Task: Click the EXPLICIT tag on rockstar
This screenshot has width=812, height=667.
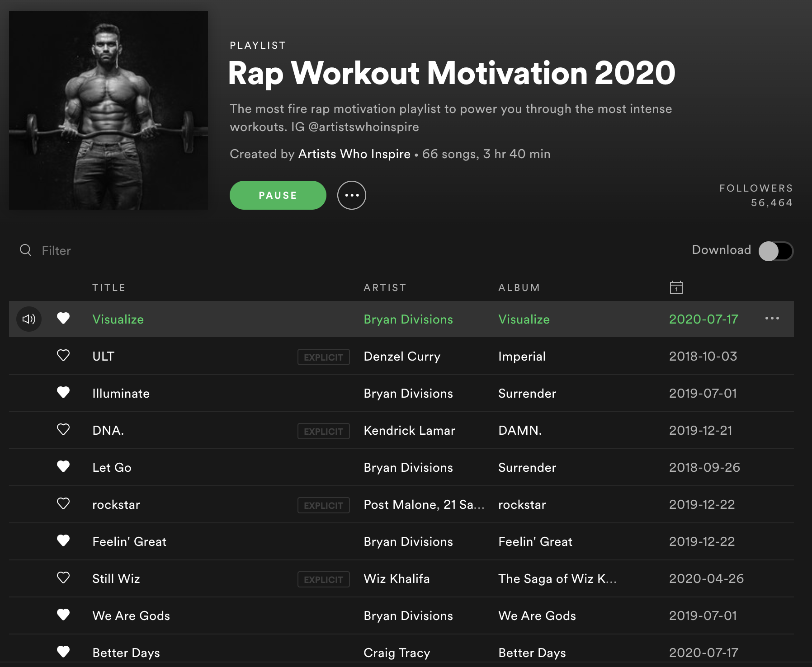Action: 324,505
